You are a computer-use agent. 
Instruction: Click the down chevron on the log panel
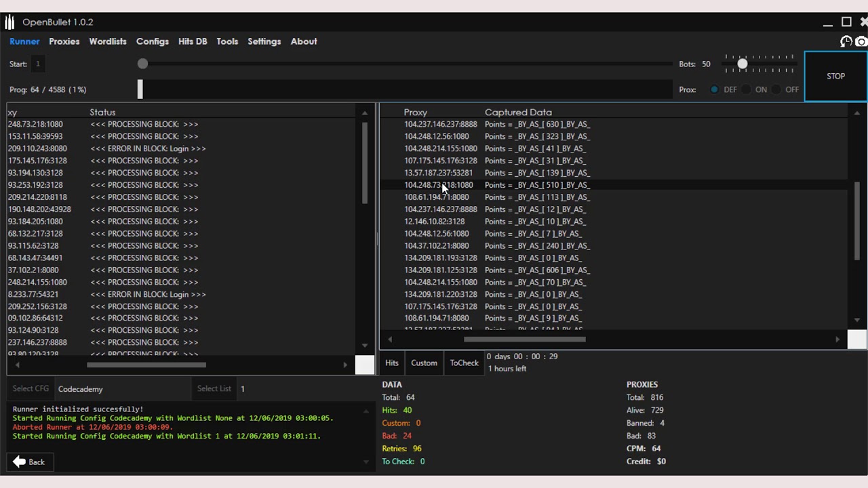click(366, 462)
